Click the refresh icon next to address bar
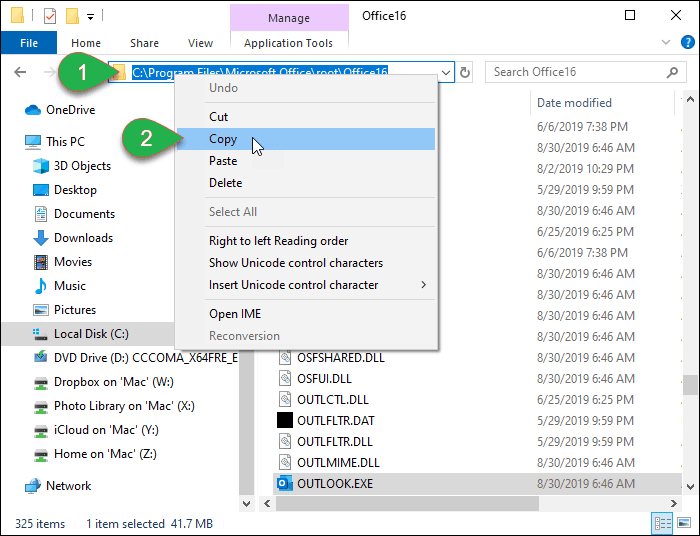 (x=465, y=72)
